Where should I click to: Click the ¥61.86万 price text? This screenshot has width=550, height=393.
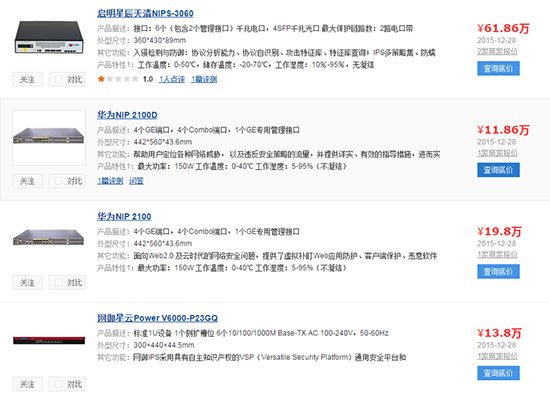pos(503,28)
